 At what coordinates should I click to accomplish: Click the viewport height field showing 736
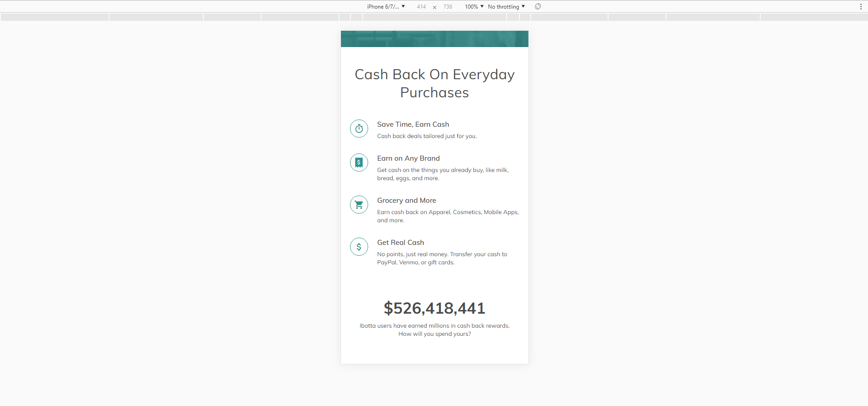click(447, 6)
